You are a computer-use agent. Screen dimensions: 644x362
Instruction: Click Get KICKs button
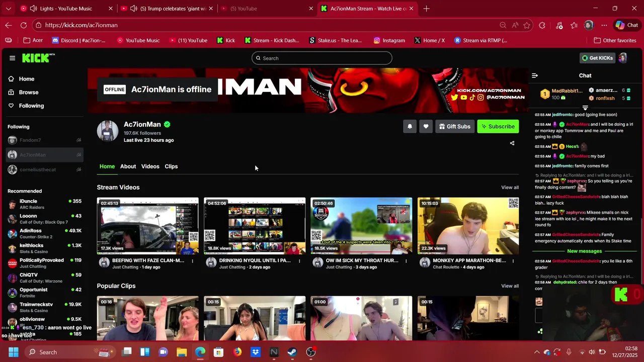[597, 58]
